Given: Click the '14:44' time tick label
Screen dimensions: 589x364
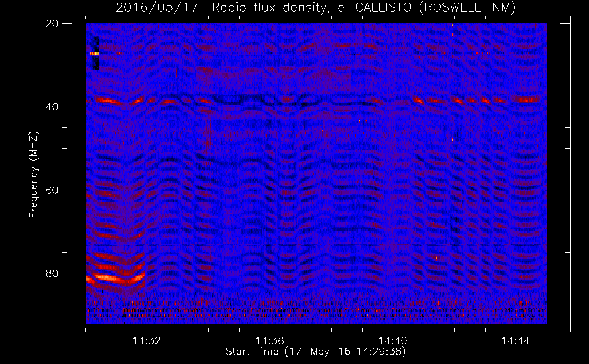Looking at the screenshot, I should point(516,341).
